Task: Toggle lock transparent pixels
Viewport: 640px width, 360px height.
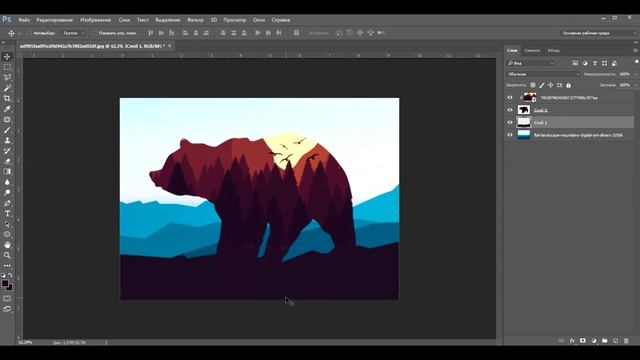Action: pyautogui.click(x=533, y=85)
